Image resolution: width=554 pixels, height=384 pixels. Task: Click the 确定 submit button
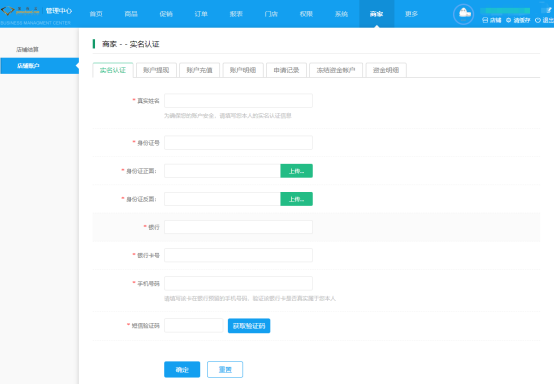point(182,370)
